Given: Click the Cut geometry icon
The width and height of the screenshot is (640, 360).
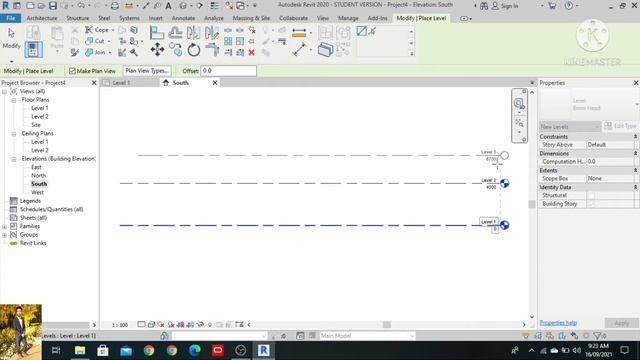Looking at the screenshot, I should 89,41.
